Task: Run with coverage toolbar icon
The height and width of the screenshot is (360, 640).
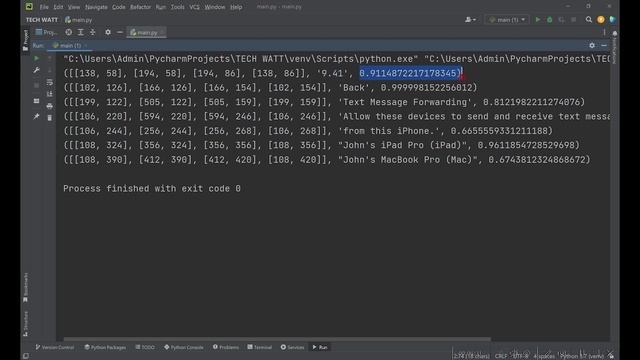Action: [562, 20]
